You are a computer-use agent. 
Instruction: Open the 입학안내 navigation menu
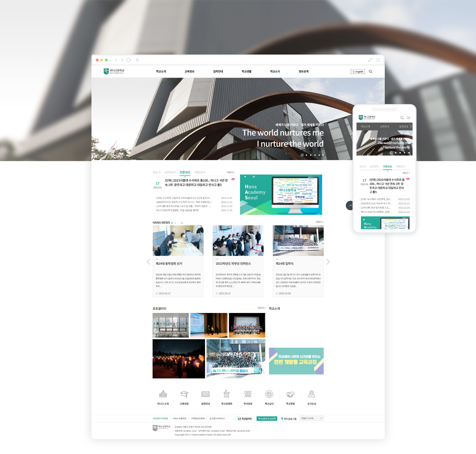(x=218, y=71)
